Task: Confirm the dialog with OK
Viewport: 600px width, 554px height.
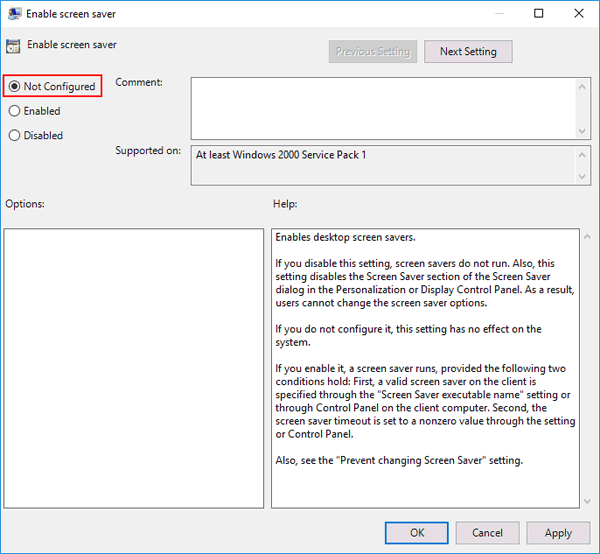Action: [x=417, y=533]
